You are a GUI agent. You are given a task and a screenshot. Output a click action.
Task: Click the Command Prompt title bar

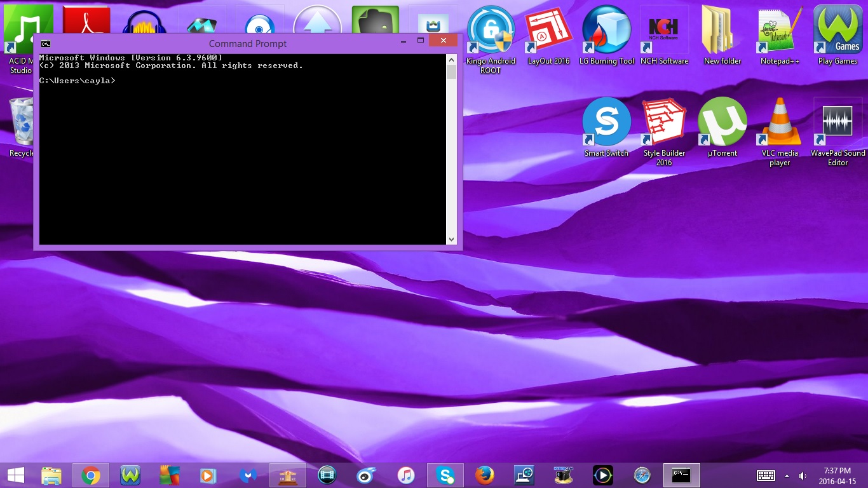[x=248, y=44]
